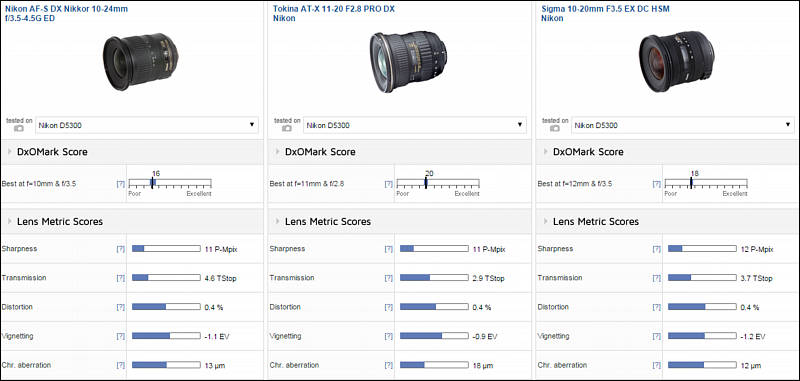Click help icon for Tokina Chr. aberration
This screenshot has width=800, height=381.
(x=388, y=365)
